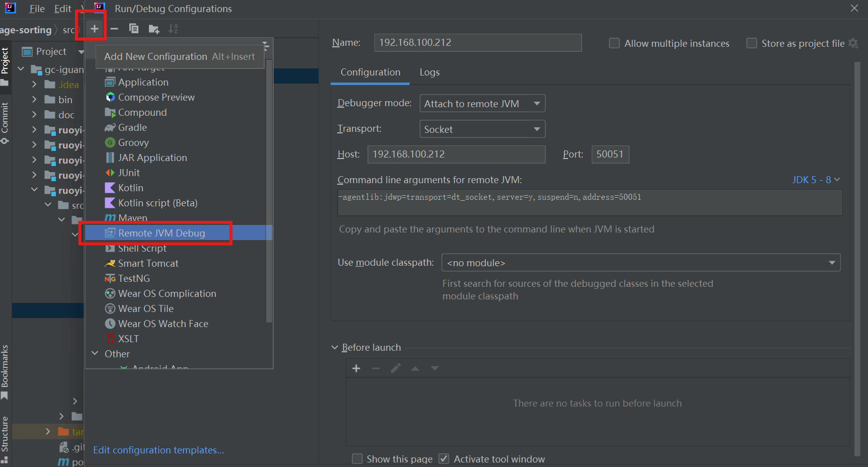Open the Project tool window tab

tap(5, 66)
